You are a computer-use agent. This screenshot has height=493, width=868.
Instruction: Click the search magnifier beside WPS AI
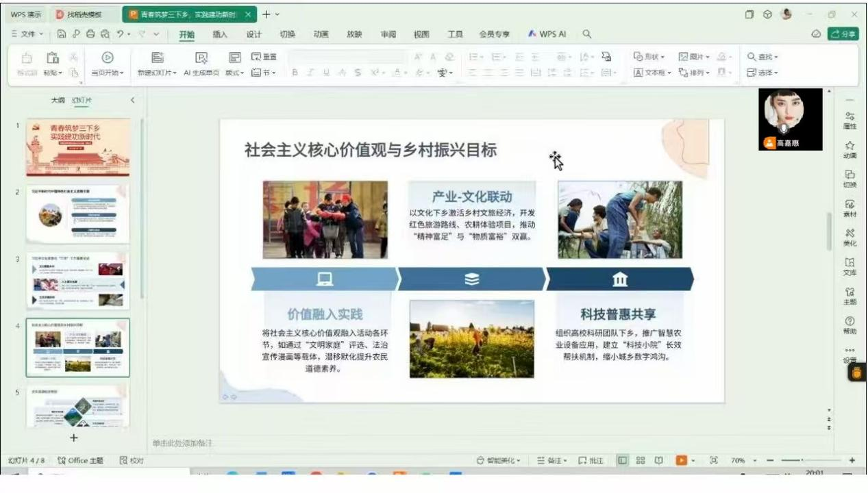587,34
